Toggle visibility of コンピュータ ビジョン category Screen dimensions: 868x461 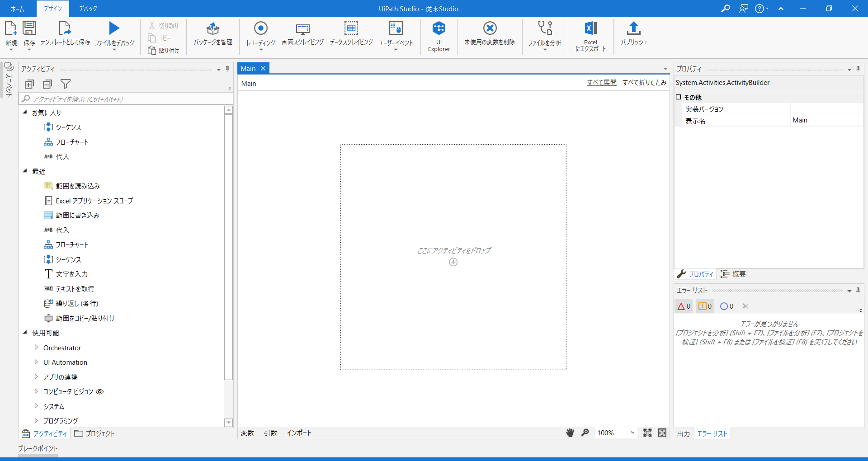click(100, 391)
